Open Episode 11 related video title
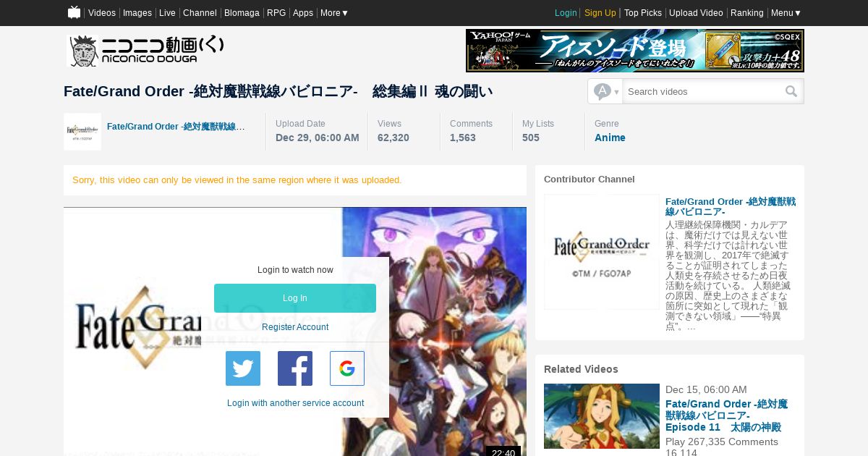Screen dimensions: 868x456 pos(726,415)
